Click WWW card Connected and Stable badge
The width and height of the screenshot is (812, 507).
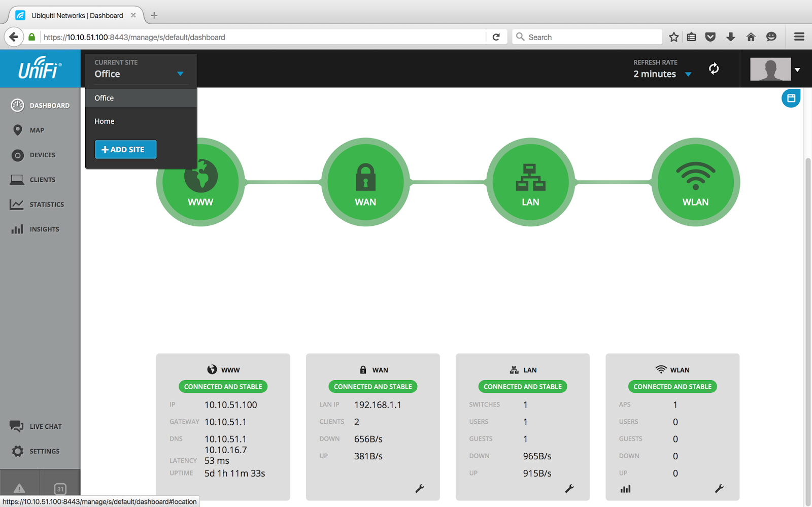pos(223,387)
